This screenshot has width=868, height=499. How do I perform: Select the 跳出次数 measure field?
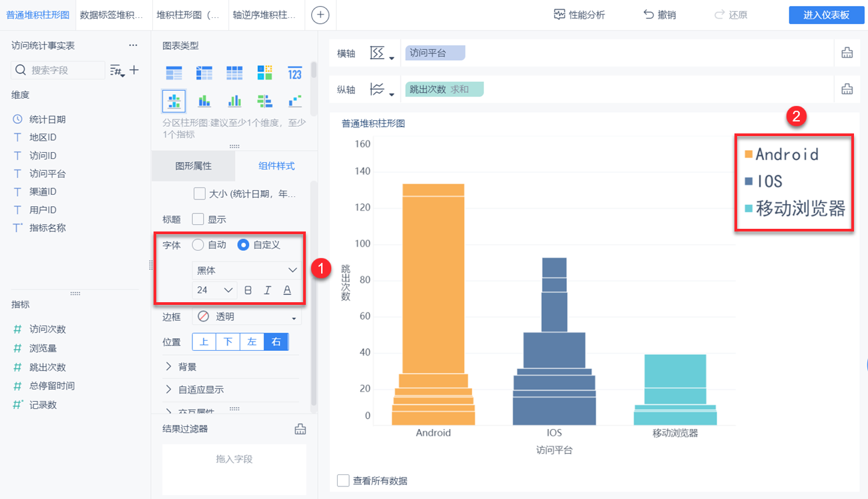coord(47,367)
